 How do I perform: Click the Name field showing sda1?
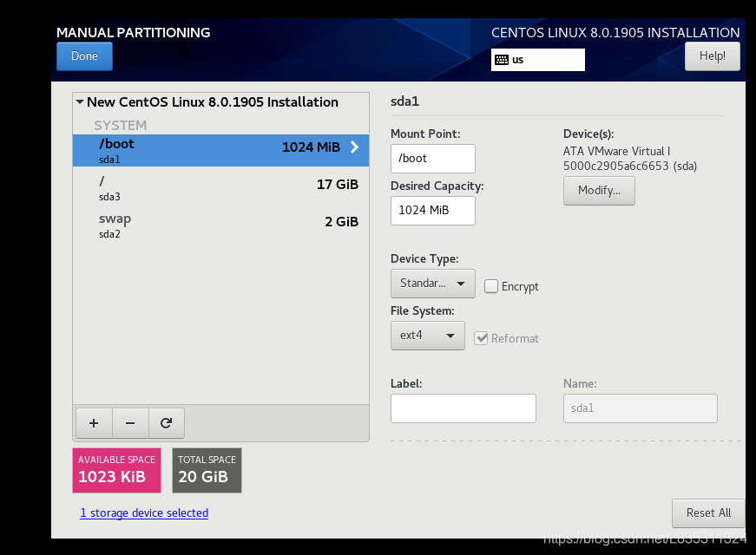click(640, 408)
